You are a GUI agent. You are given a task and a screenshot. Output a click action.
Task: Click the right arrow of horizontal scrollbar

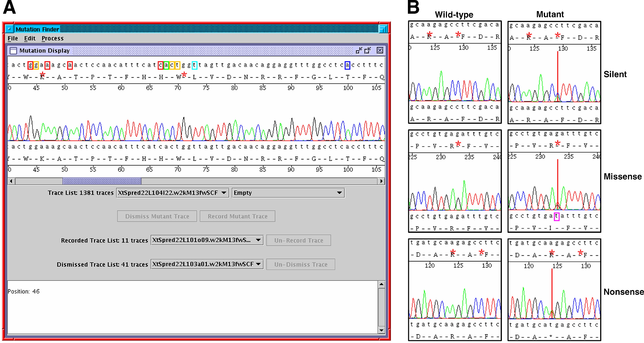tap(381, 181)
